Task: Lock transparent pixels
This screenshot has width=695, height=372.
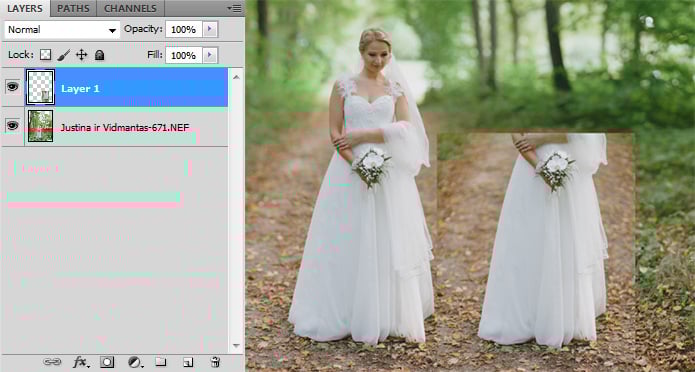Action: 45,55
